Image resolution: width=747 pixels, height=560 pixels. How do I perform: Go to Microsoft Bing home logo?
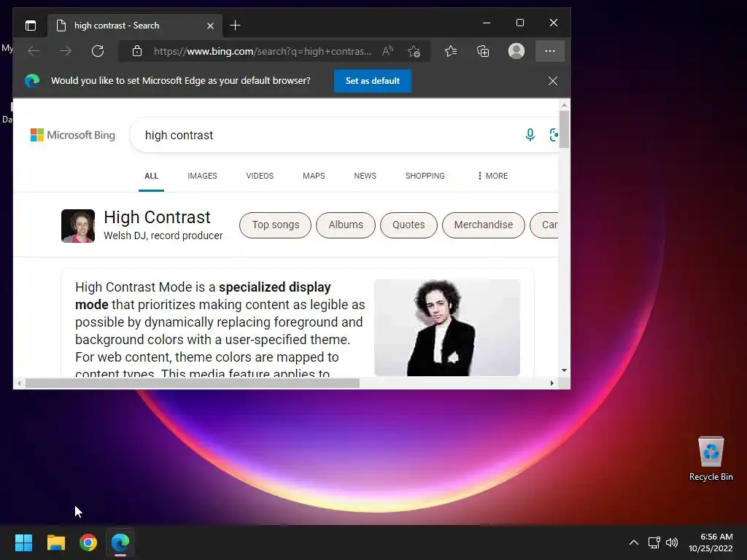point(73,135)
